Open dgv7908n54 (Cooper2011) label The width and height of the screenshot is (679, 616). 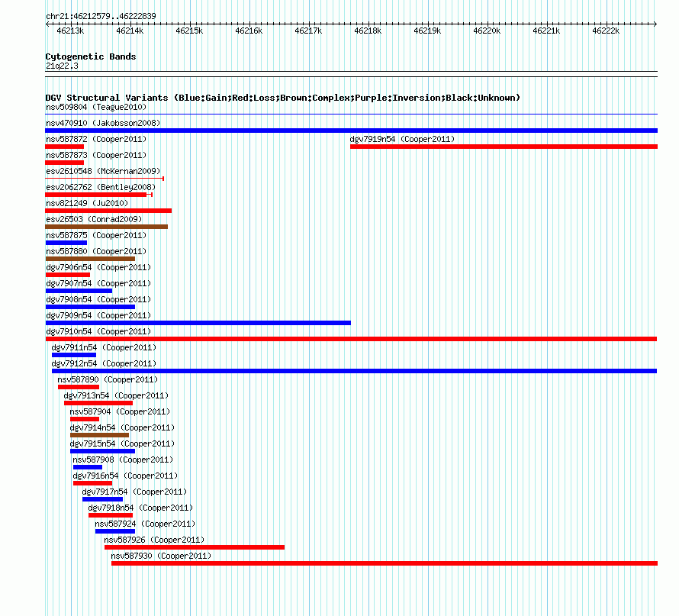tap(98, 299)
